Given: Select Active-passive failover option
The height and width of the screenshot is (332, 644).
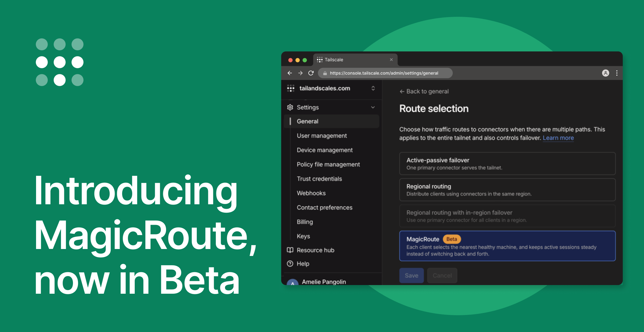Looking at the screenshot, I should click(507, 163).
